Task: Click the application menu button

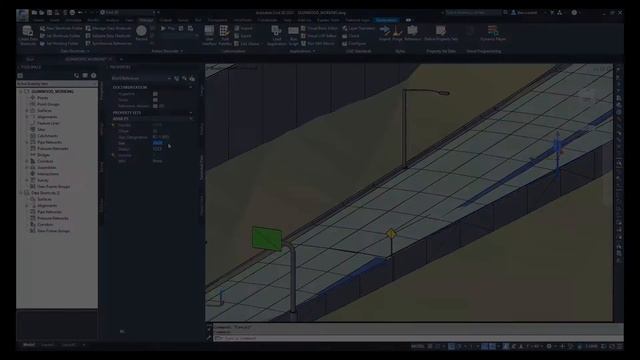Action: coord(22,15)
